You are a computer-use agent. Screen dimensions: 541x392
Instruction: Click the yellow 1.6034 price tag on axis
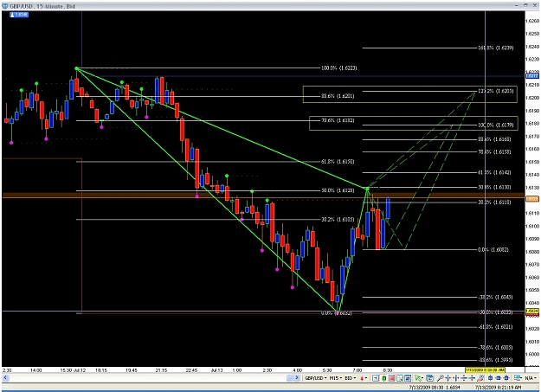coord(531,311)
